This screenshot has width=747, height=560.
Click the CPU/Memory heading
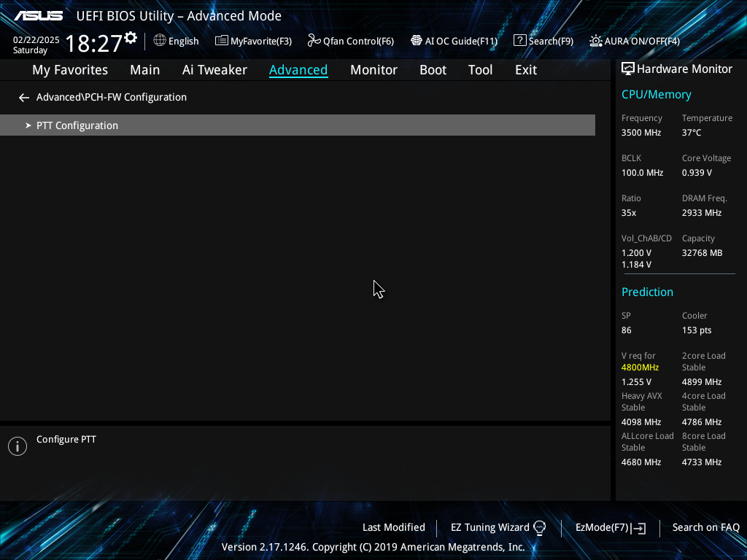[656, 95]
